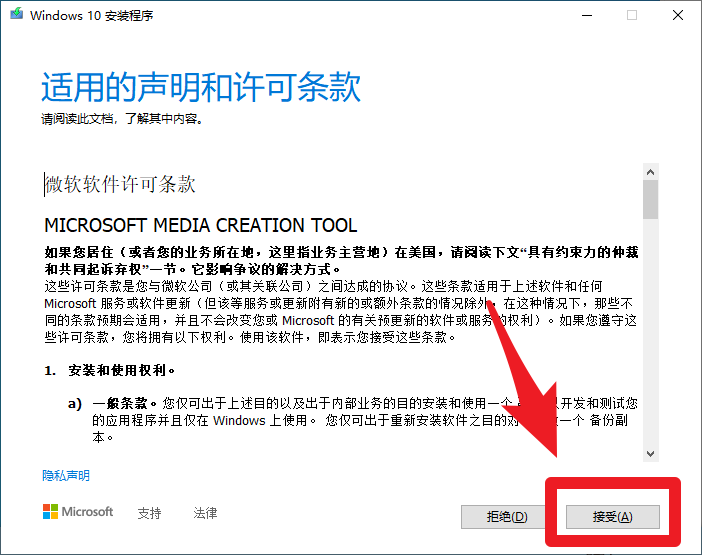Click the Decline 拒绝(D) button
The width and height of the screenshot is (702, 555).
point(506,517)
